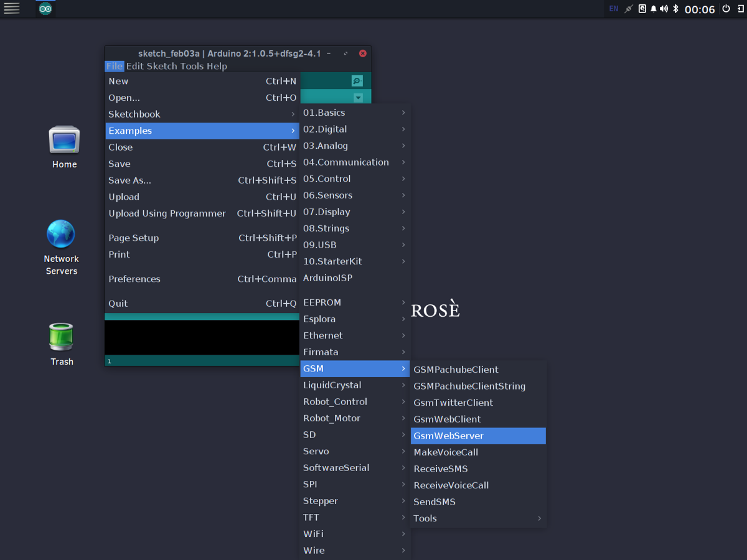Click the network connection plug icon
747x560 pixels.
tap(629, 9)
